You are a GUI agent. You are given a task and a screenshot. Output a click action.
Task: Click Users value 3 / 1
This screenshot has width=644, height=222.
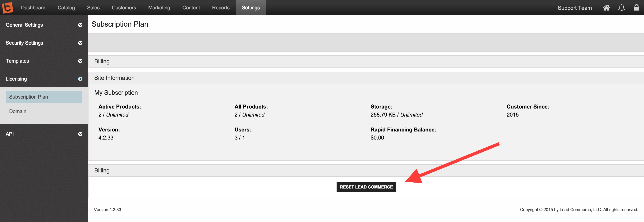coord(240,138)
